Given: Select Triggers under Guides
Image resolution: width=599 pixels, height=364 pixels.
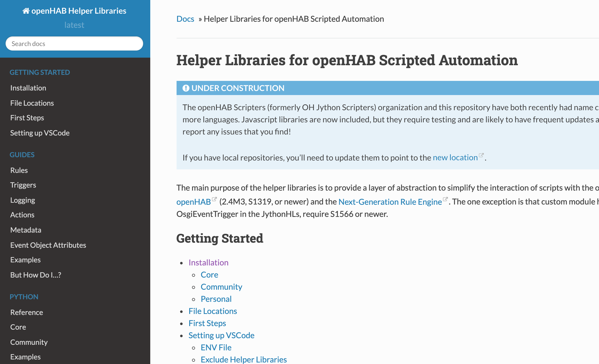Looking at the screenshot, I should (23, 185).
